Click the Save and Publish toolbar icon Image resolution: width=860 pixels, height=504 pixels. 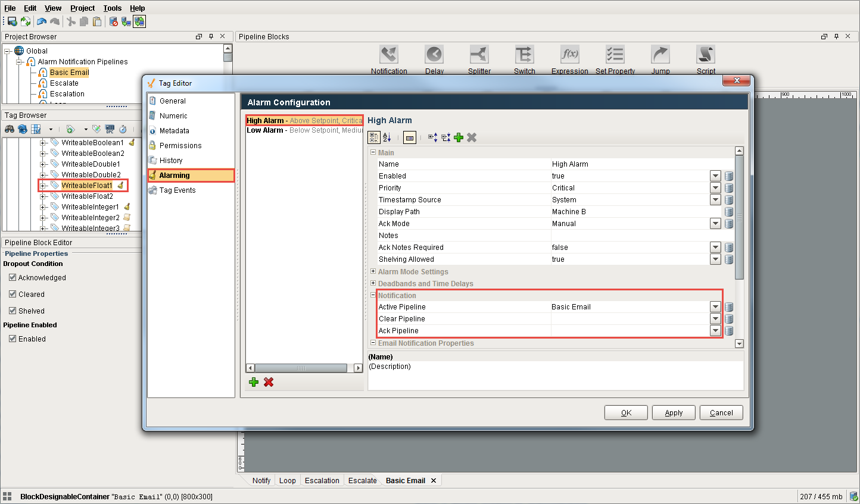tap(12, 21)
